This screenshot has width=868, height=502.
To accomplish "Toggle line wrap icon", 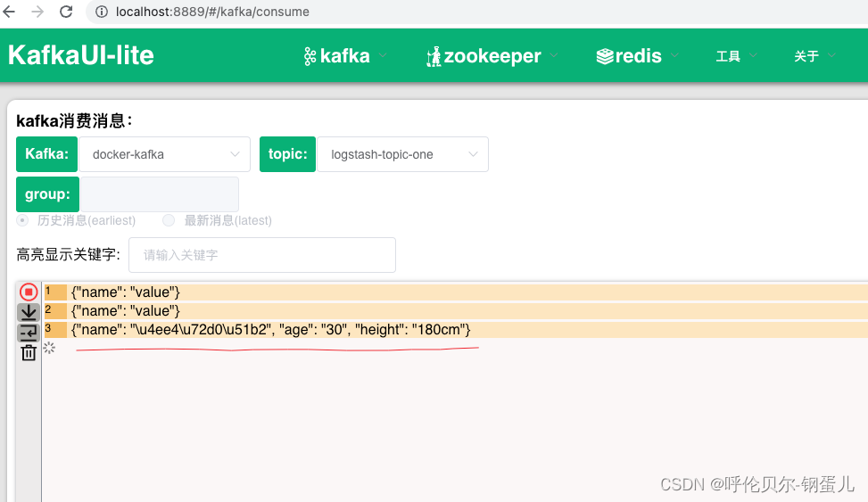I will click(x=29, y=332).
